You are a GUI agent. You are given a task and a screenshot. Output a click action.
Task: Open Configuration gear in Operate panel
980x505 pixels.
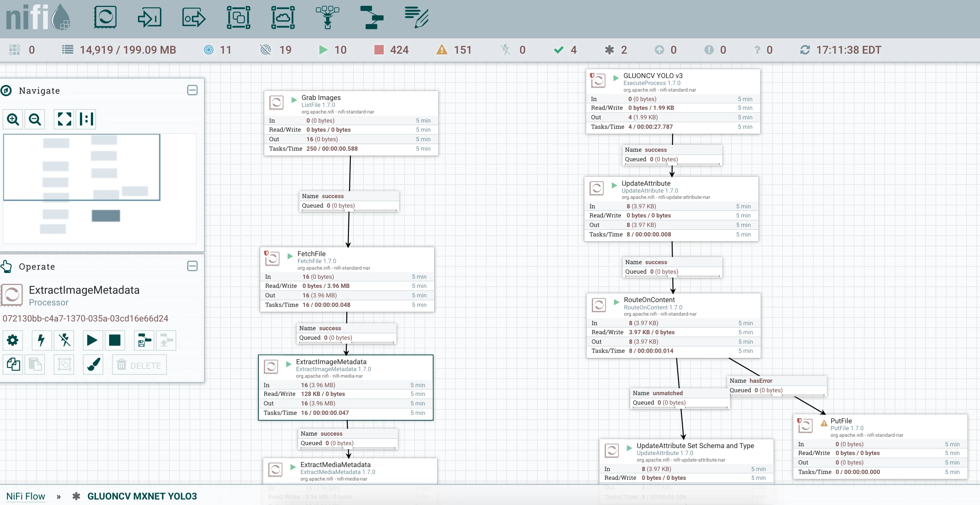coord(13,340)
